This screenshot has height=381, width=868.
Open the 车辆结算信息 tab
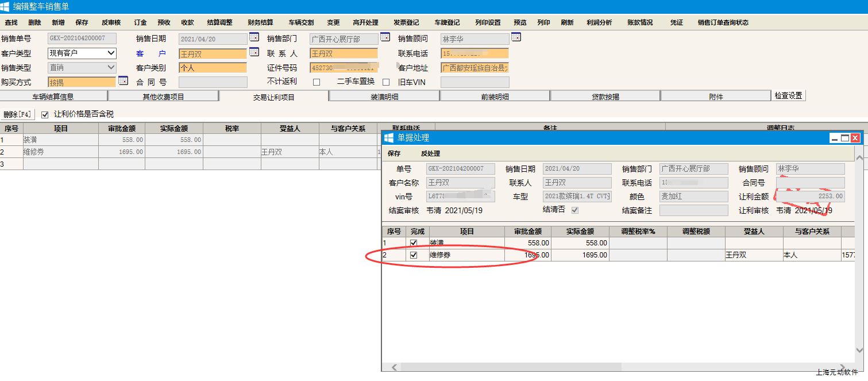pos(53,97)
